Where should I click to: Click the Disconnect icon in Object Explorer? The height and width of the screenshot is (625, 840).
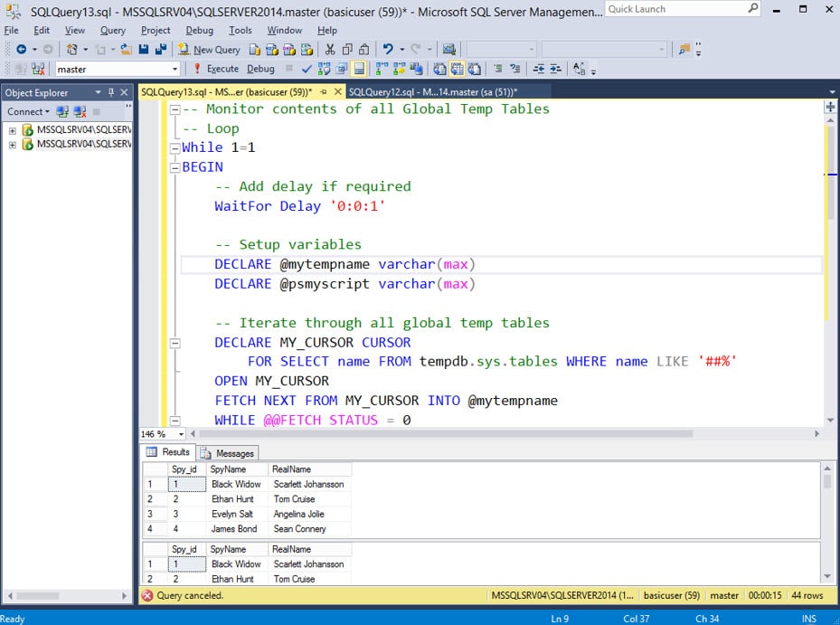pos(80,111)
